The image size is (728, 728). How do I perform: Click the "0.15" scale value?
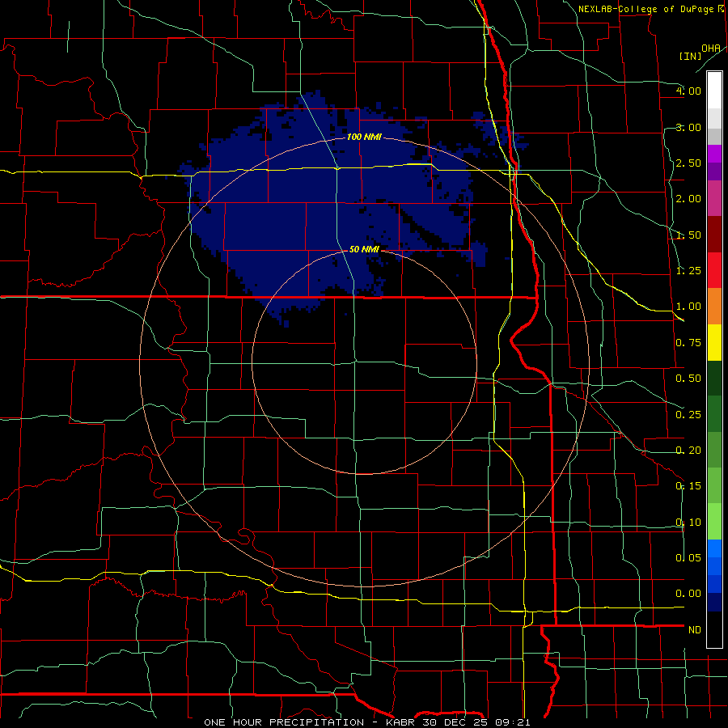(x=688, y=486)
